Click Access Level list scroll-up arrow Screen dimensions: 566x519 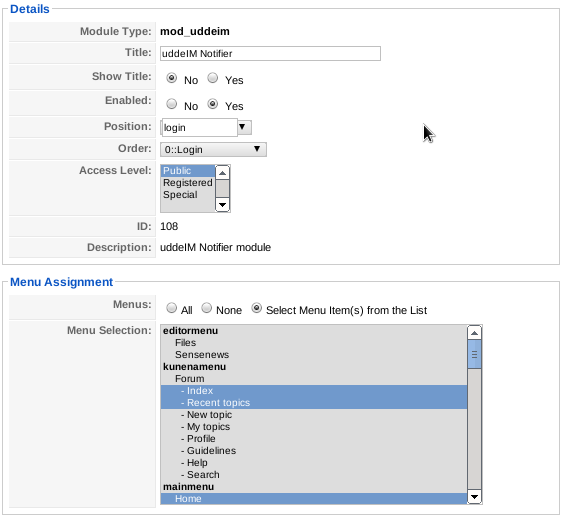coord(222,173)
